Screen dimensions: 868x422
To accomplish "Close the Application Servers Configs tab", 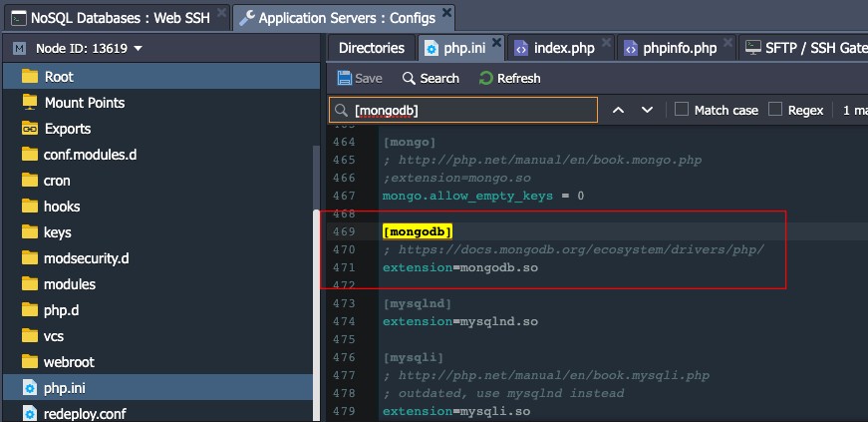I will (446, 12).
